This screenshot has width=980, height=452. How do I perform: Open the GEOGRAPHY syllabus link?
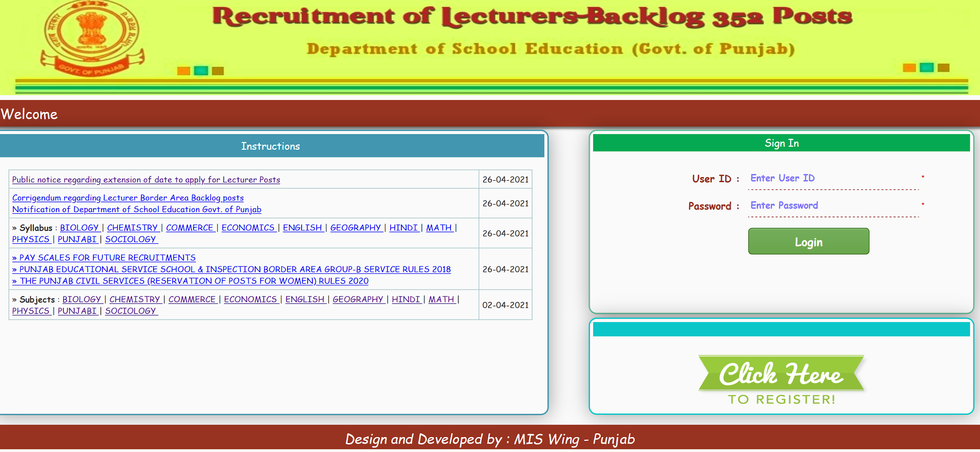tap(356, 228)
